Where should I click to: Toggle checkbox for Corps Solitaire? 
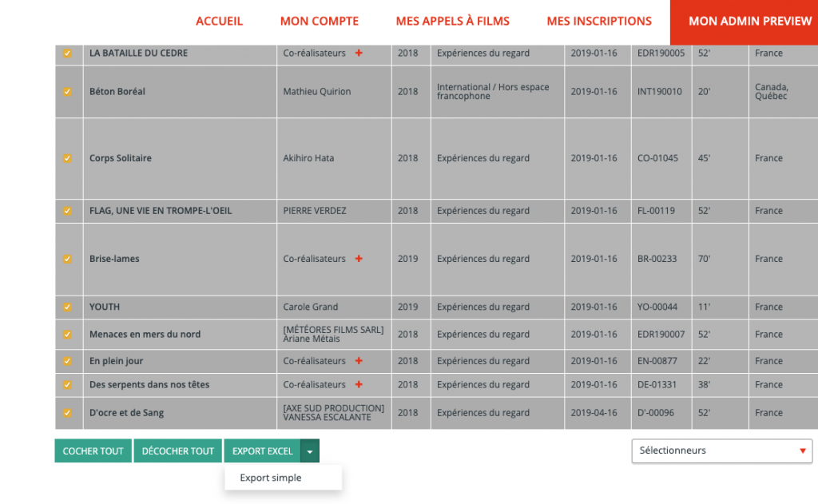point(68,158)
